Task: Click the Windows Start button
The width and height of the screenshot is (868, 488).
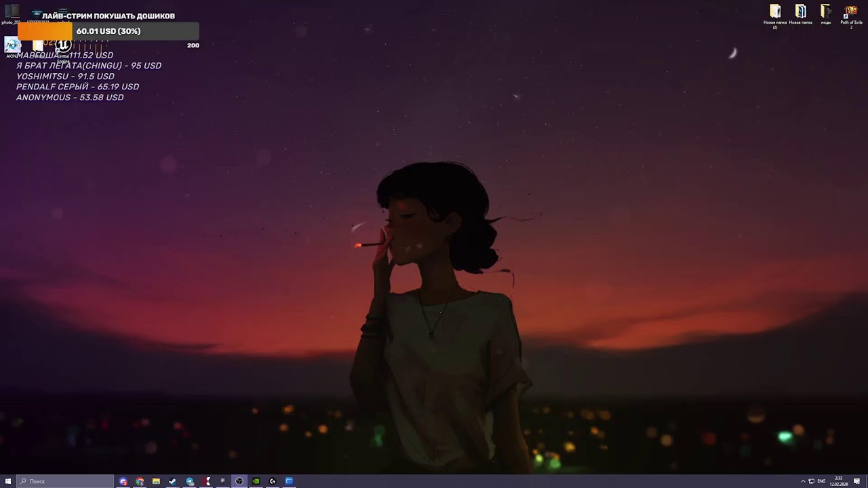Action: pos(8,481)
